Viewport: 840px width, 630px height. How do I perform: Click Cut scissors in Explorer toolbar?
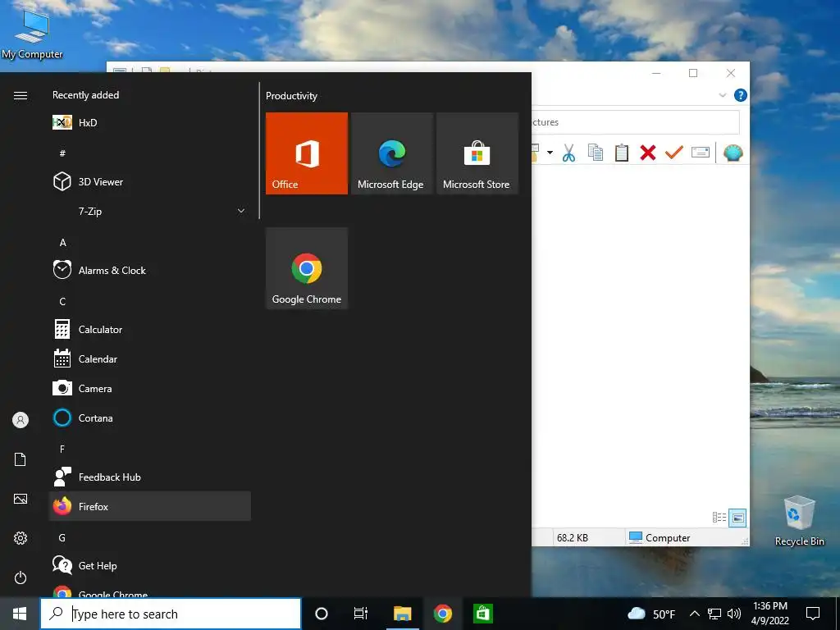(568, 153)
